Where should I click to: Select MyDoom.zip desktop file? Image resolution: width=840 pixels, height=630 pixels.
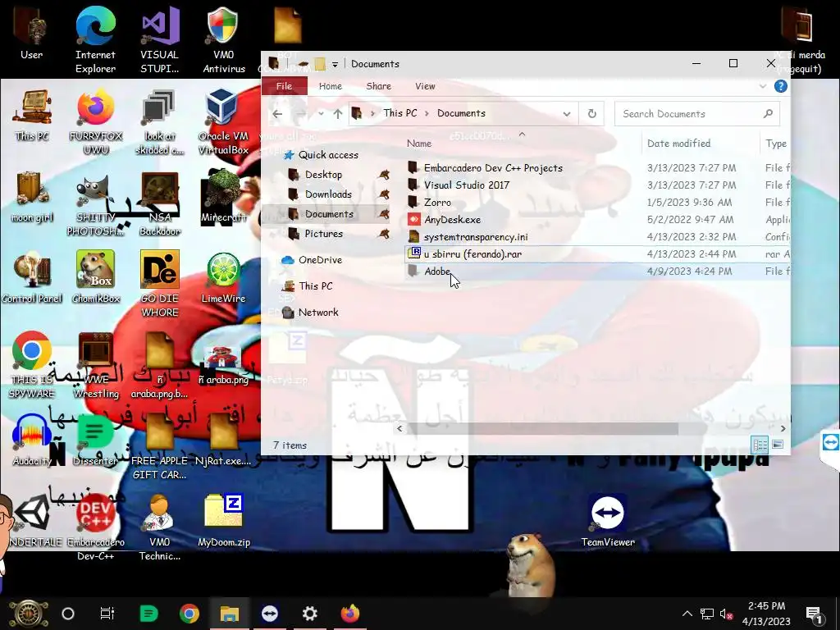point(223,521)
